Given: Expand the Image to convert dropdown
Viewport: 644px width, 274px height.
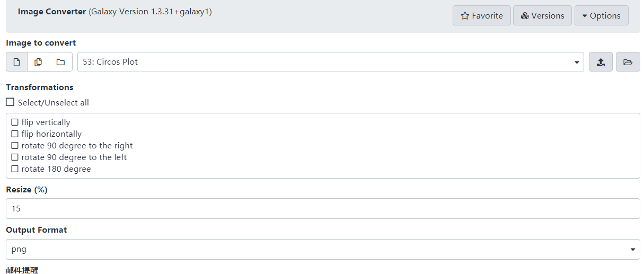Looking at the screenshot, I should 577,63.
